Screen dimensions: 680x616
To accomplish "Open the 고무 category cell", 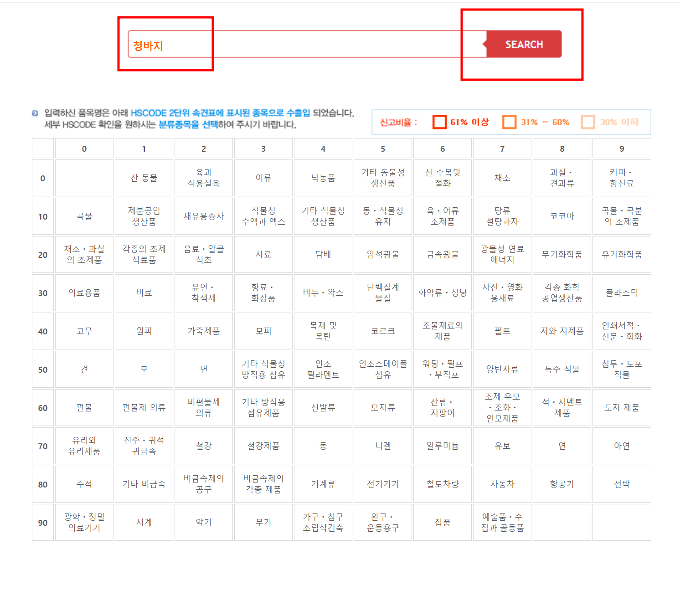I will (84, 331).
